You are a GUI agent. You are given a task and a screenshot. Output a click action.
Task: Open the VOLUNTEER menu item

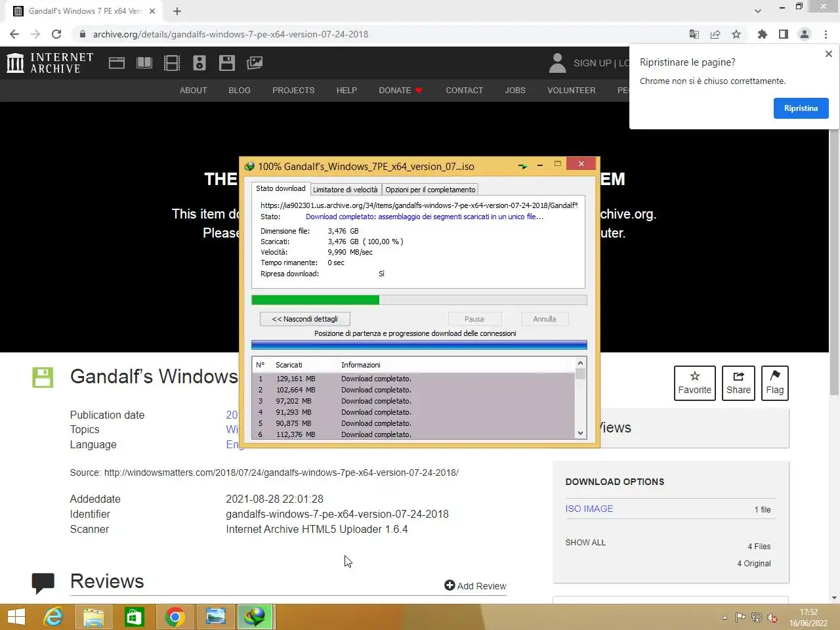click(x=572, y=91)
